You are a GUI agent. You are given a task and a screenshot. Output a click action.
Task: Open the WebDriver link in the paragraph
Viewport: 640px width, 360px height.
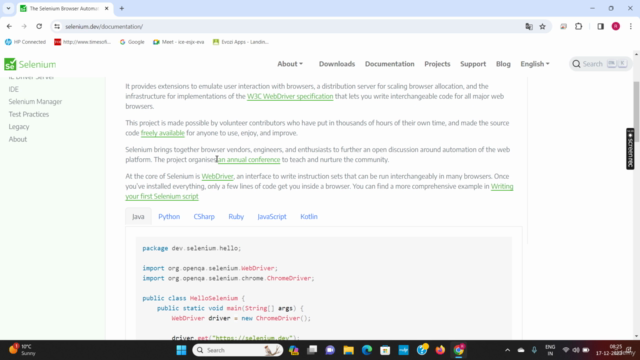(217, 176)
